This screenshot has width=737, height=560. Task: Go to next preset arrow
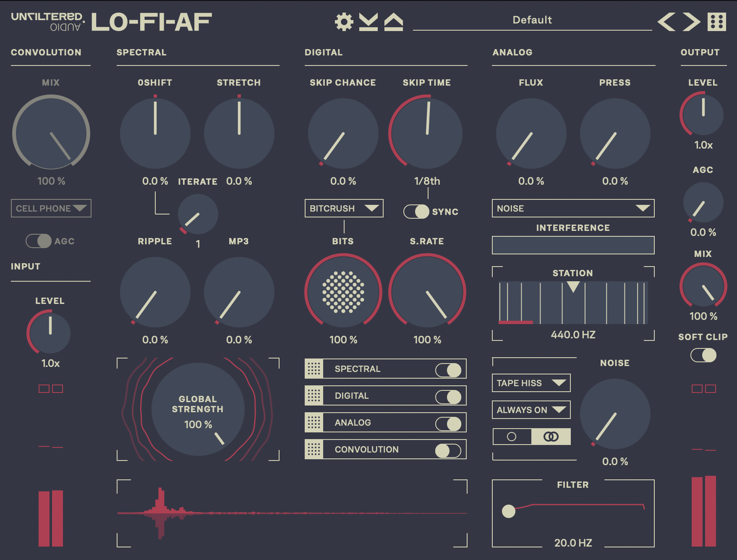(x=691, y=22)
